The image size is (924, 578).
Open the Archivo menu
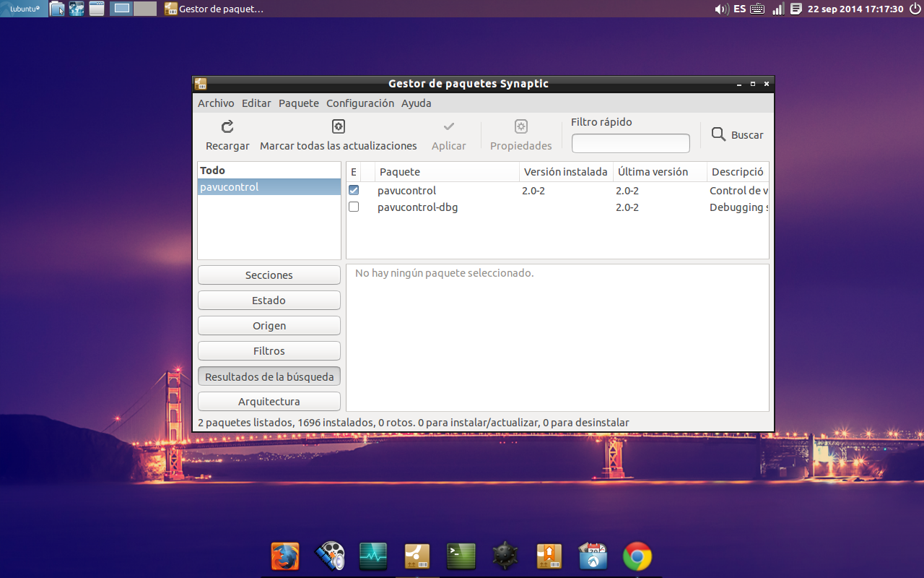[x=216, y=103]
